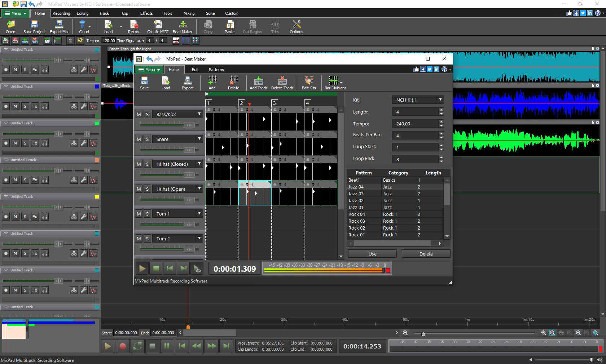Open the NCH Kit 1 dropdown
Viewport: 606px width, 364px height.
click(440, 100)
